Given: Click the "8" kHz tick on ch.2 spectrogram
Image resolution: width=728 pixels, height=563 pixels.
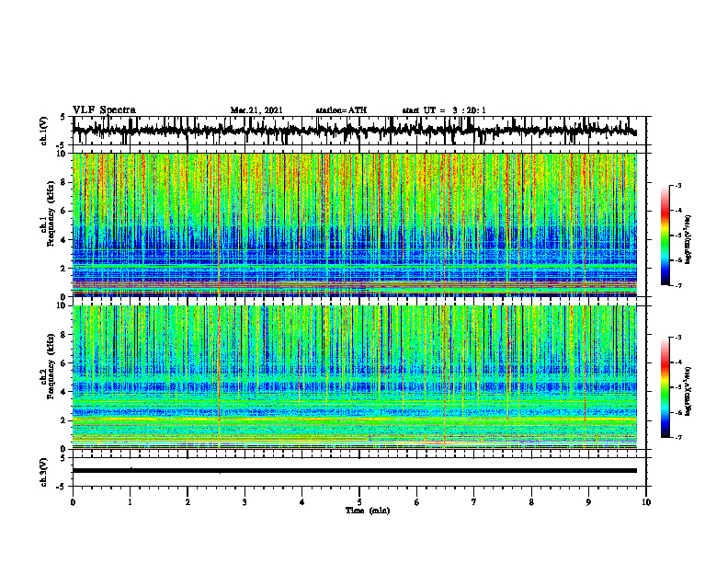Looking at the screenshot, I should pyautogui.click(x=63, y=335).
